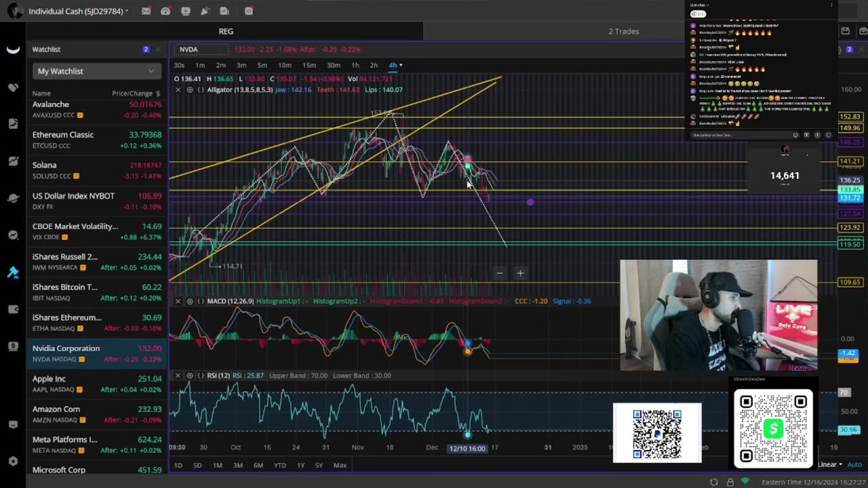This screenshot has height=488, width=868.
Task: Open the 4h interval dropdown arrow
Action: [x=401, y=65]
